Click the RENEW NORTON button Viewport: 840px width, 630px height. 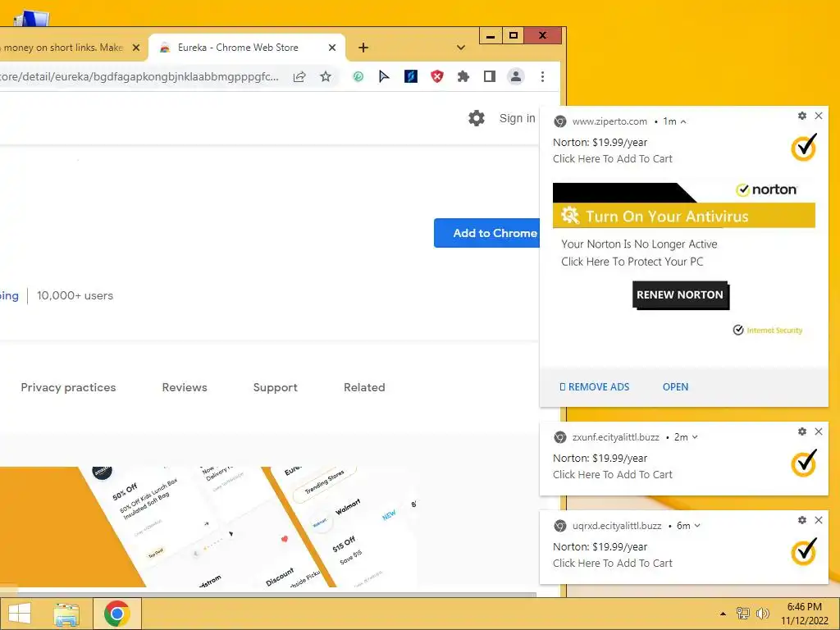(x=680, y=294)
